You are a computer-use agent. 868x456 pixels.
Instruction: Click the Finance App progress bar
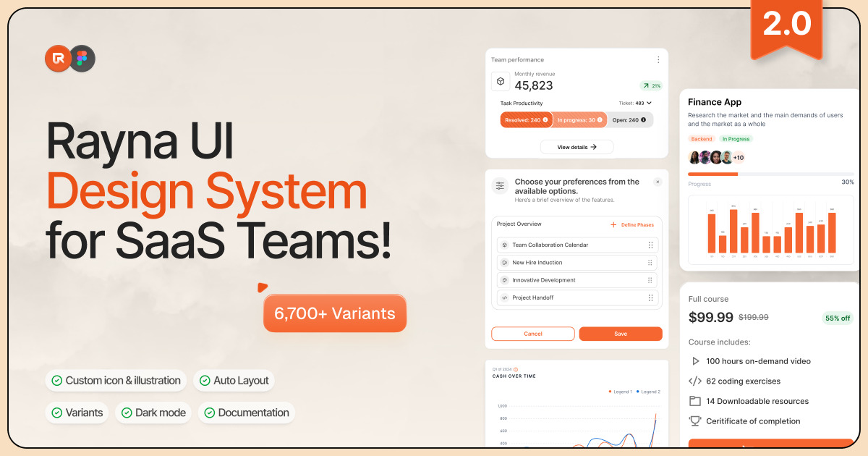coord(770,174)
